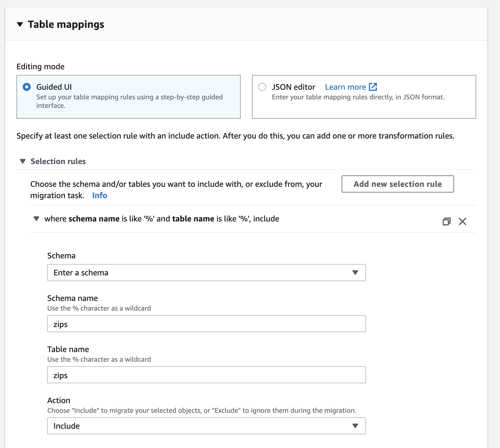Collapse the Selection rules section
Viewport: 500px width, 448px height.
[22, 161]
